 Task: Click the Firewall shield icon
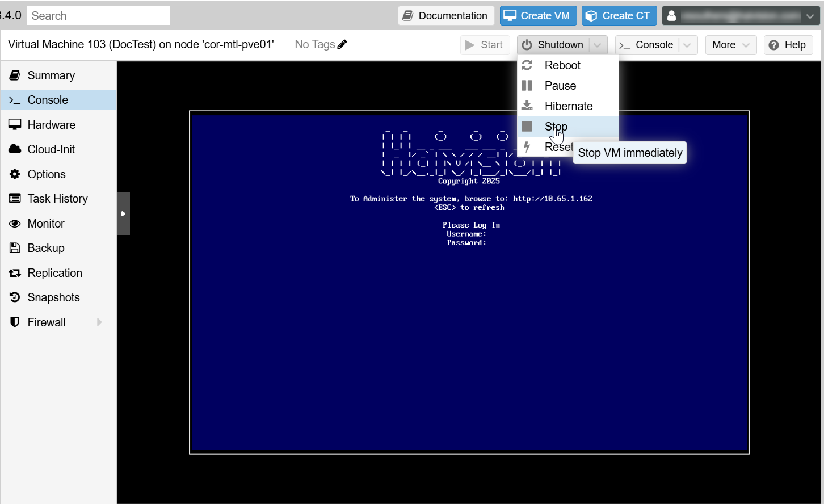point(15,322)
